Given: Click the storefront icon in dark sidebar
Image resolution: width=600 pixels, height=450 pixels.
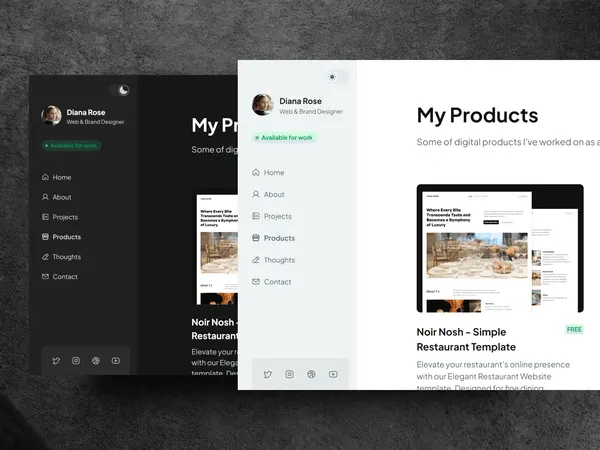Looking at the screenshot, I should pyautogui.click(x=45, y=236).
